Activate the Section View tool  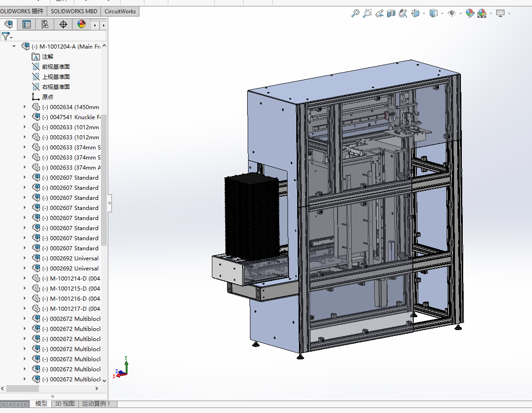click(391, 14)
